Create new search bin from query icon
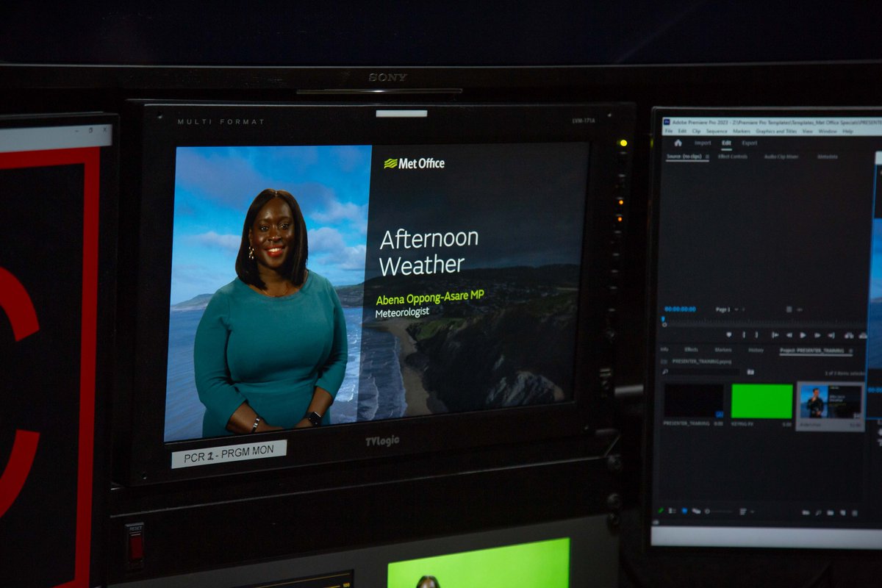882x588 pixels. point(750,372)
